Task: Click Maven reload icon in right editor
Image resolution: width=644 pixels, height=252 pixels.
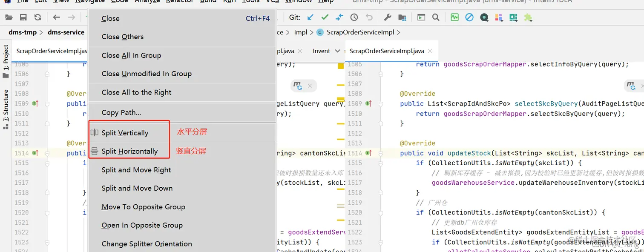Action: point(631,86)
